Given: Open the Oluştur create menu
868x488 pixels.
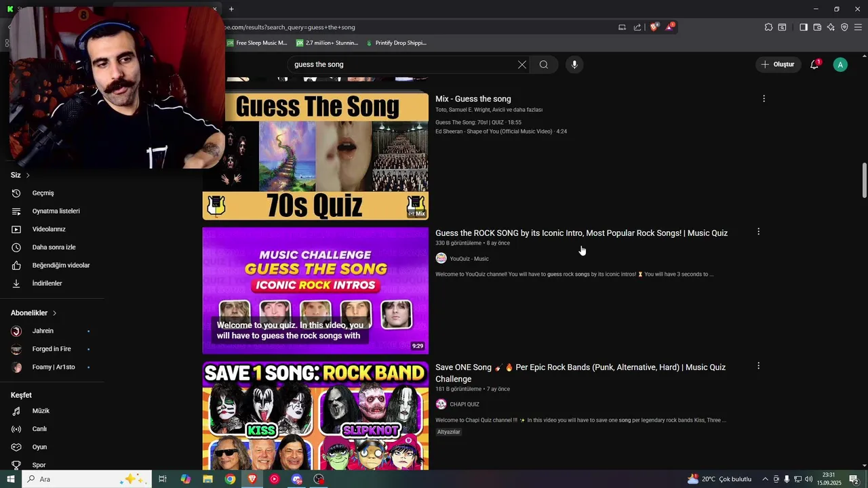Looking at the screenshot, I should pyautogui.click(x=778, y=64).
